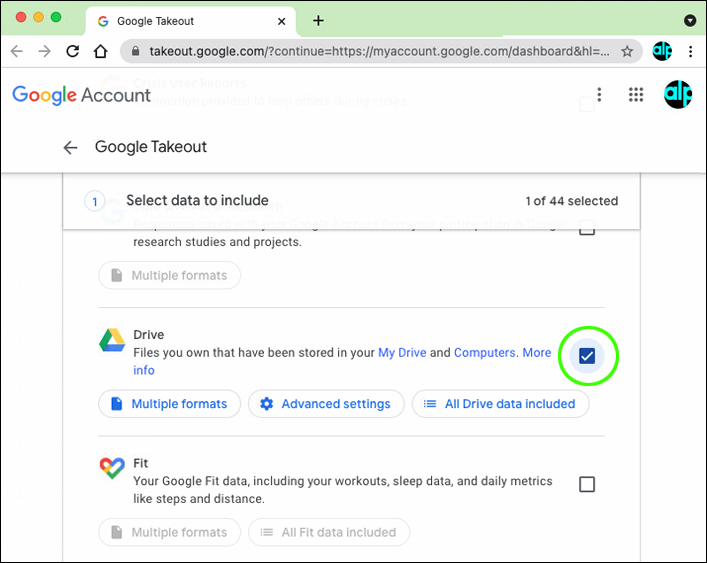Reload the page with refresh icon
The width and height of the screenshot is (707, 563).
[73, 51]
